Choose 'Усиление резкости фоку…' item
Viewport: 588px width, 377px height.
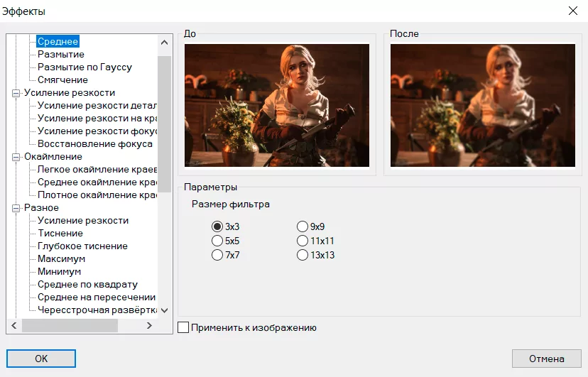coord(97,131)
